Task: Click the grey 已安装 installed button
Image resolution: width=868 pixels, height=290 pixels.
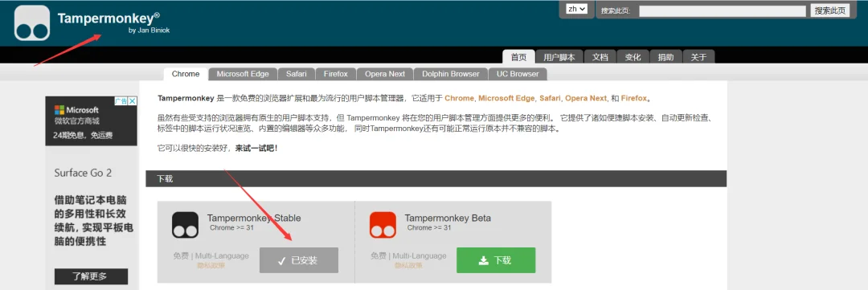Action: (299, 260)
